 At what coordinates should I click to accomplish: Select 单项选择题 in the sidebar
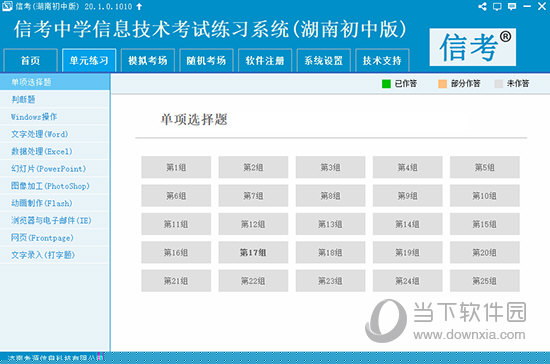55,82
